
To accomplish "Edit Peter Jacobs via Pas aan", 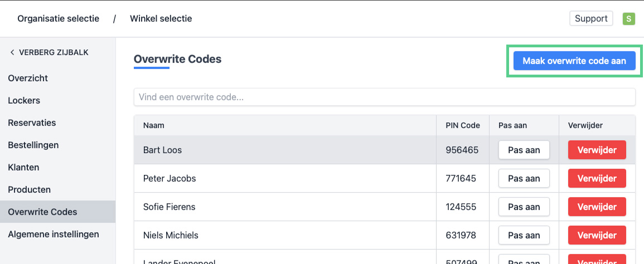I will coord(524,178).
